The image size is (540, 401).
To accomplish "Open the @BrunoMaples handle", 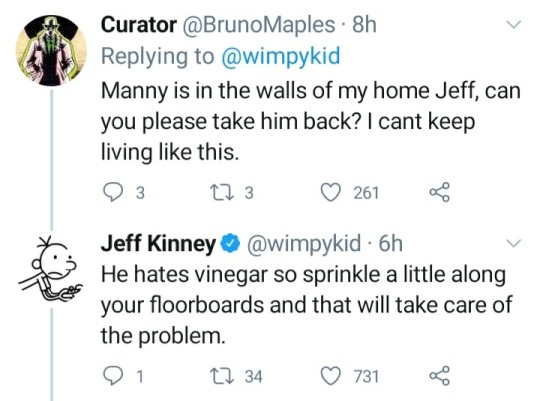I will tap(258, 25).
